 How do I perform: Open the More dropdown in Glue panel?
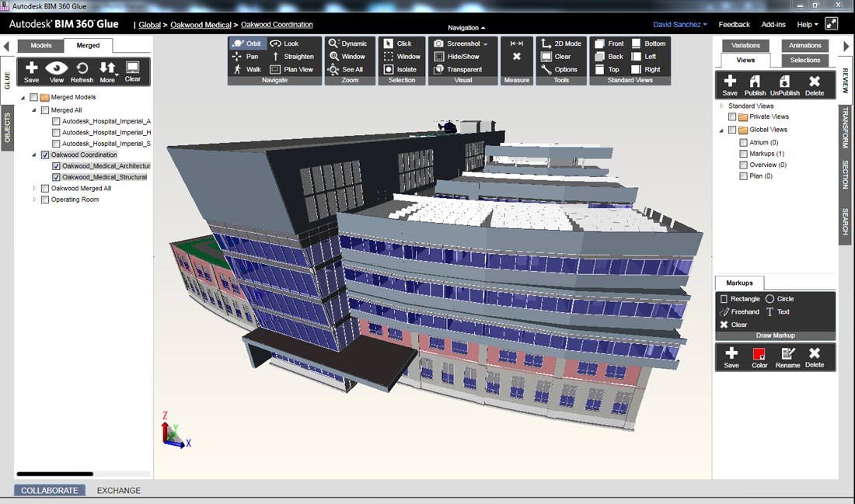pos(107,72)
